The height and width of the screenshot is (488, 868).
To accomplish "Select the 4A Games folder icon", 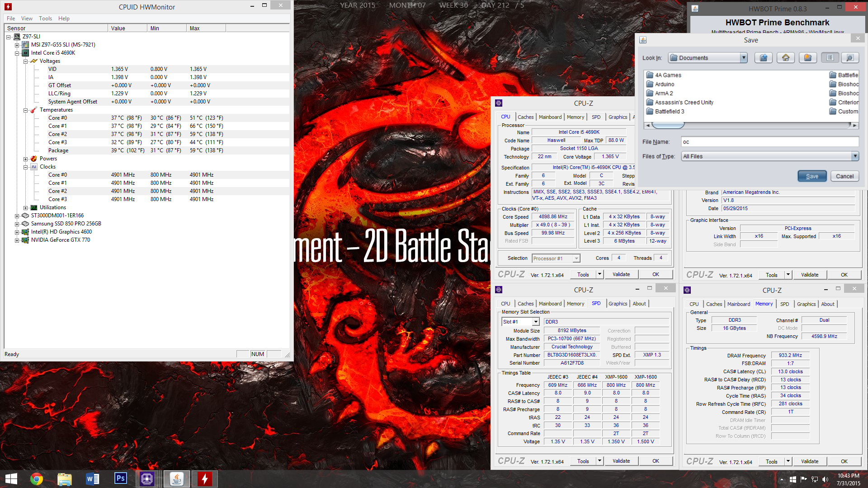I will [x=650, y=75].
